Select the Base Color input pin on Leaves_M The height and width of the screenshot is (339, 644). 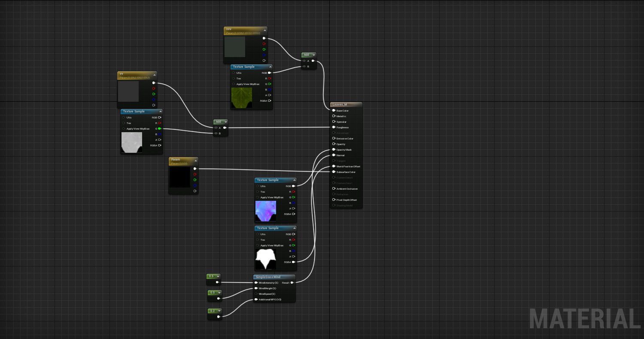333,110
